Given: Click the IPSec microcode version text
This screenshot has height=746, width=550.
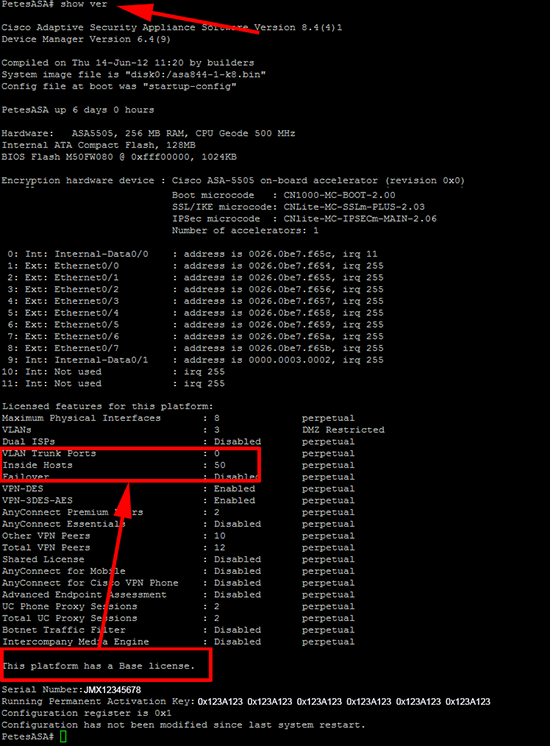Looking at the screenshot, I should pos(360,219).
